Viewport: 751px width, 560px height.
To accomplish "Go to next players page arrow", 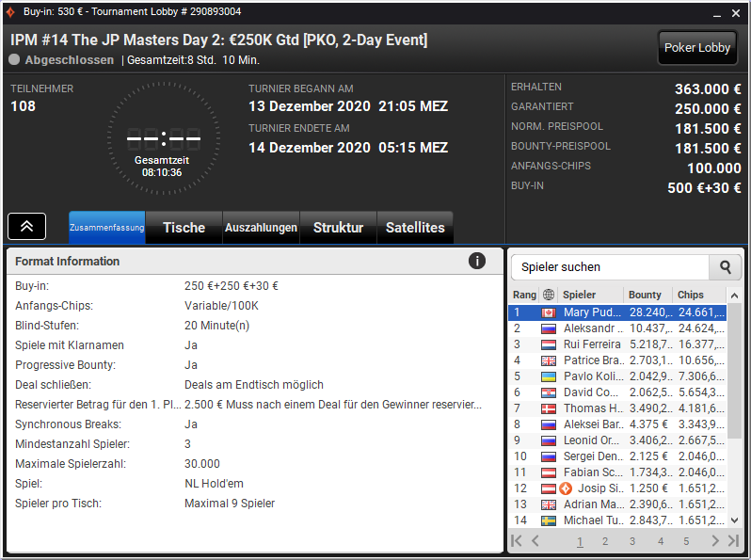I will click(715, 541).
